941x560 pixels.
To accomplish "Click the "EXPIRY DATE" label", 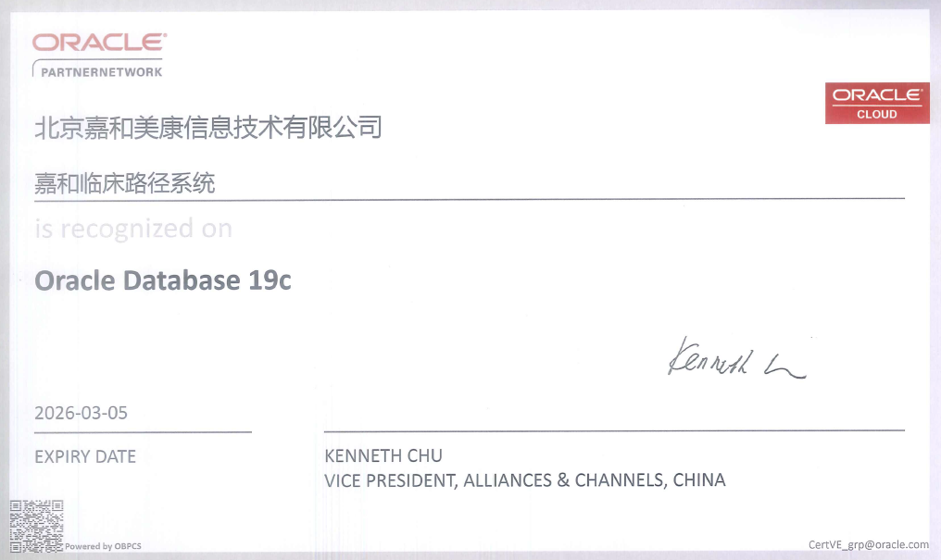I will point(85,456).
